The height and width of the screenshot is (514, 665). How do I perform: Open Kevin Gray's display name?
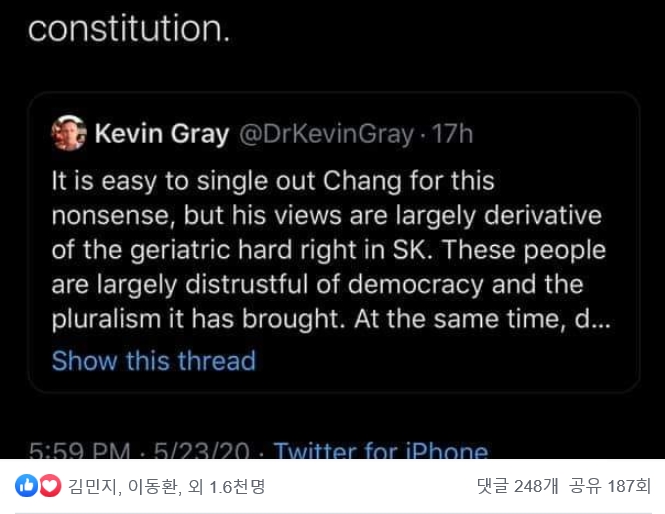161,134
